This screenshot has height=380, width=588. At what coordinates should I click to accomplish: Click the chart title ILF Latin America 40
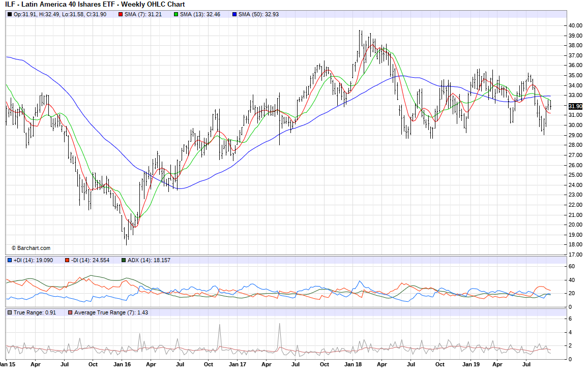95,5
